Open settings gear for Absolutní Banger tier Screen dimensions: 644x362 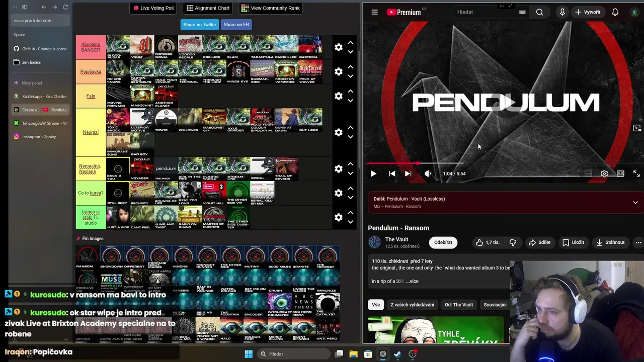339,47
